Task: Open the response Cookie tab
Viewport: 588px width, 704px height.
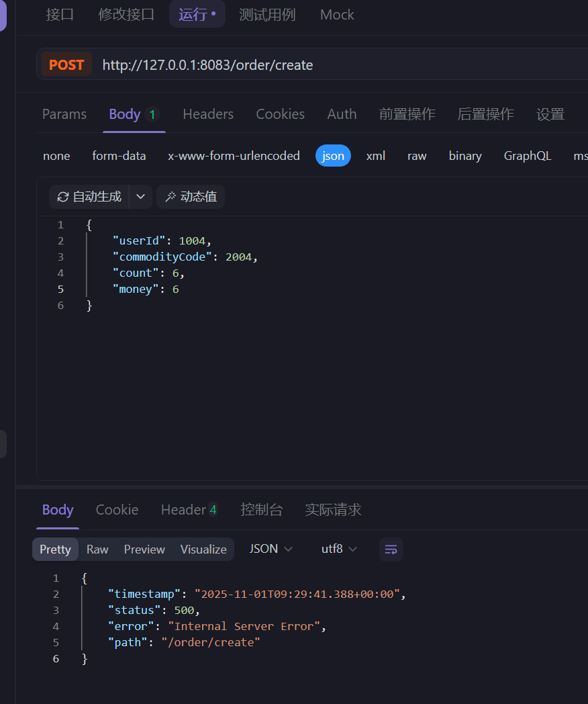Action: coord(117,510)
